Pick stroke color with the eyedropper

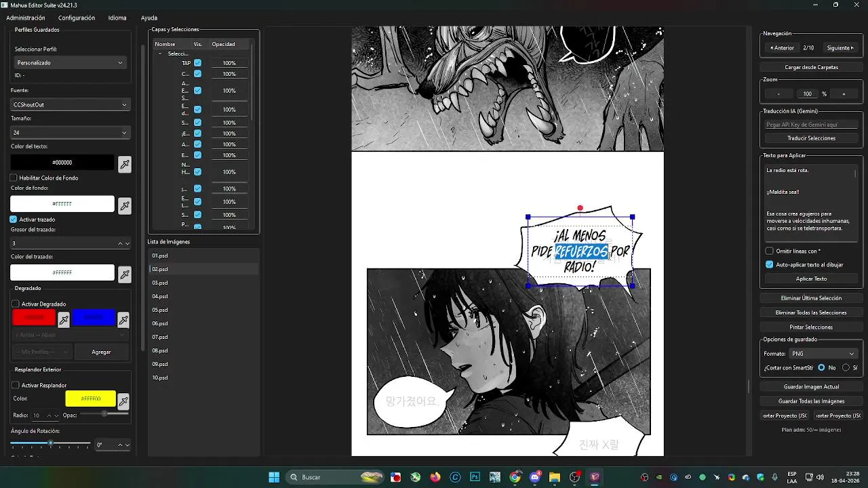coord(125,274)
